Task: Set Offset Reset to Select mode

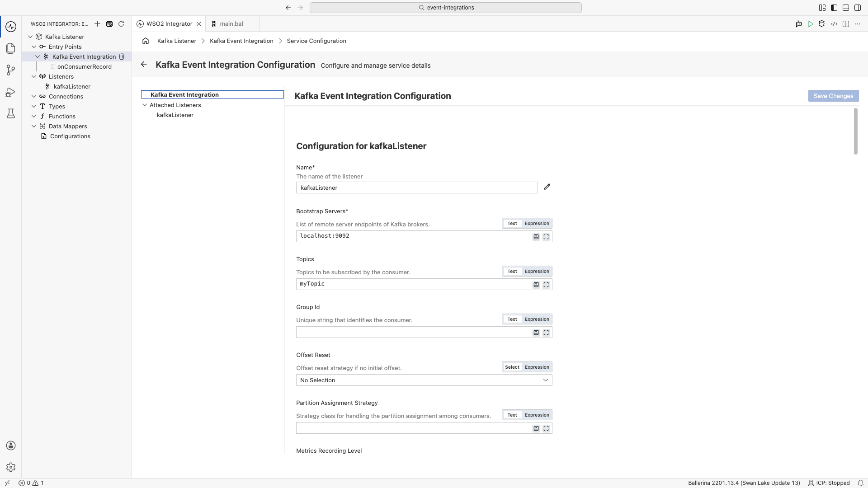Action: [x=512, y=367]
